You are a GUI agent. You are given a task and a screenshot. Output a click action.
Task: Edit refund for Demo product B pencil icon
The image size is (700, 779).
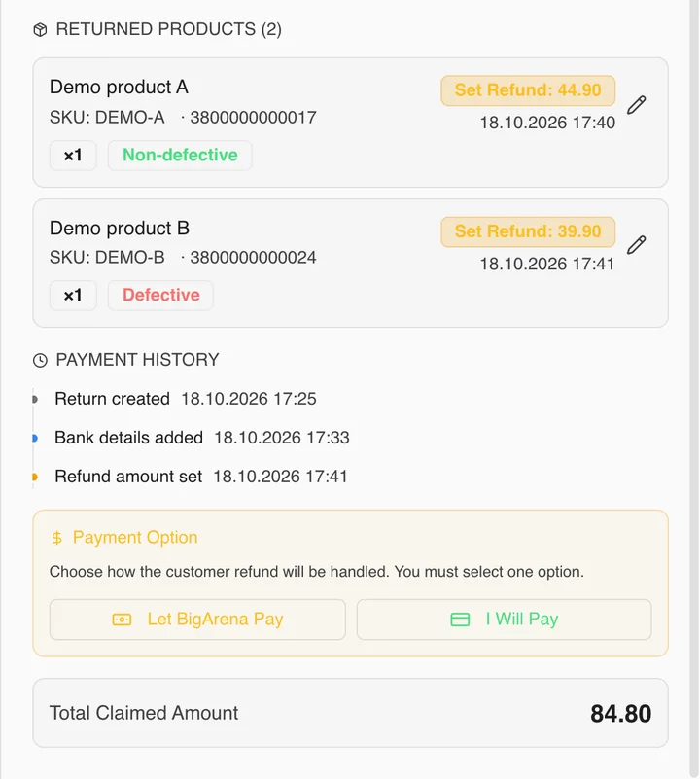click(x=637, y=245)
